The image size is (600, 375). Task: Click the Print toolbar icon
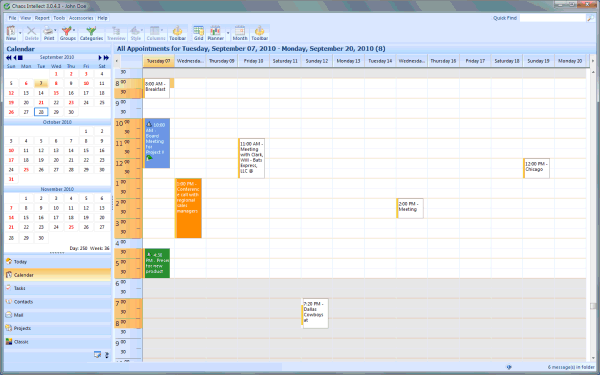tap(48, 33)
